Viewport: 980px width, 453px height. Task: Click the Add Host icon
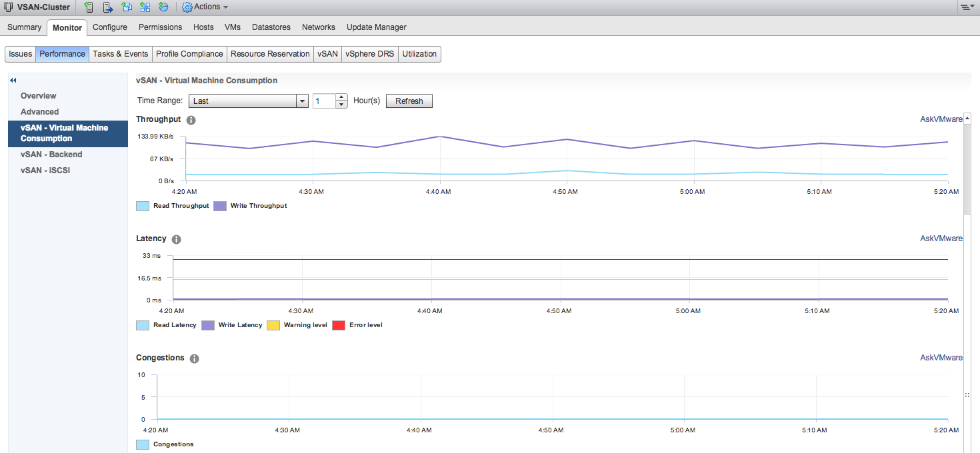click(x=88, y=7)
